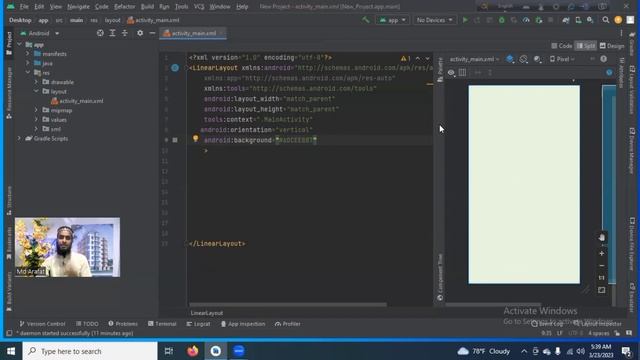640x360 pixels.
Task: Open the activity_main.xml preview file dropdown
Action: pyautogui.click(x=474, y=59)
